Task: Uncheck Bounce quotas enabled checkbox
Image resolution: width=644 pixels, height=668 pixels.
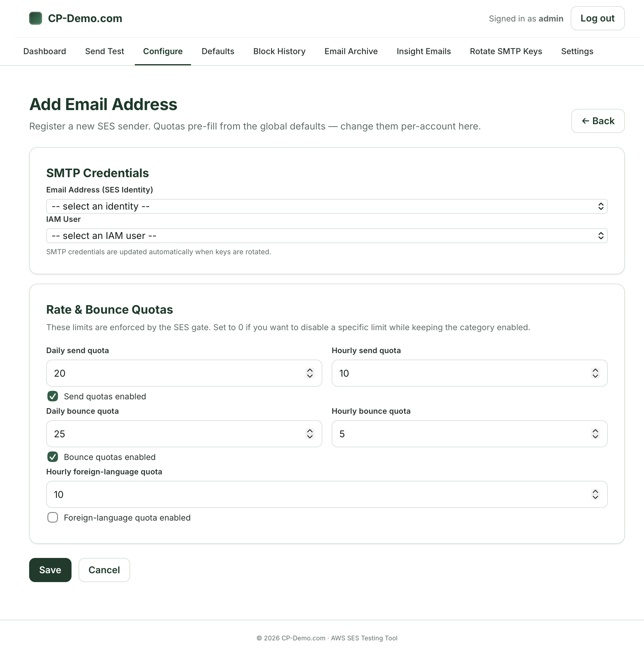Action: 52,457
